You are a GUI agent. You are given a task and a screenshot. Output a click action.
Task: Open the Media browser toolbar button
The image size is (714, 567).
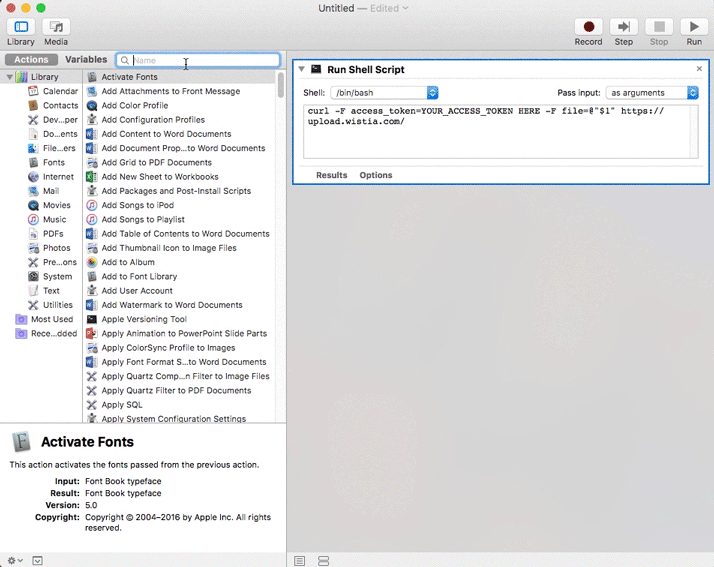56,27
